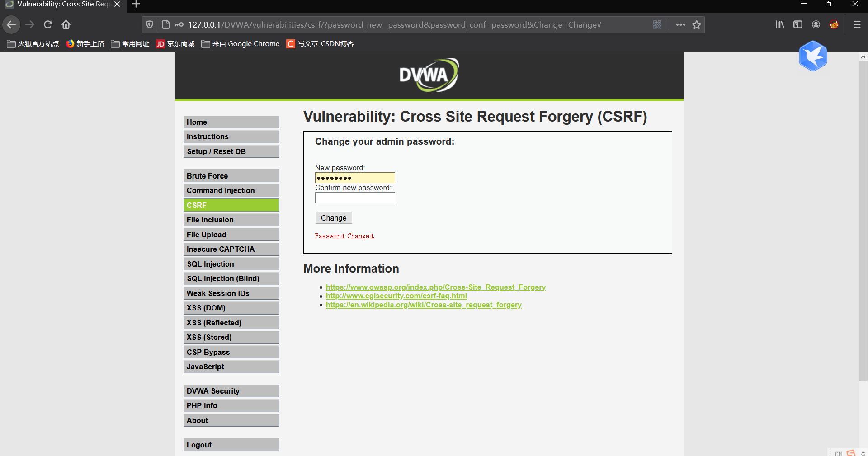Open 常用网址 bookmark folder
This screenshot has height=456, width=868.
130,44
